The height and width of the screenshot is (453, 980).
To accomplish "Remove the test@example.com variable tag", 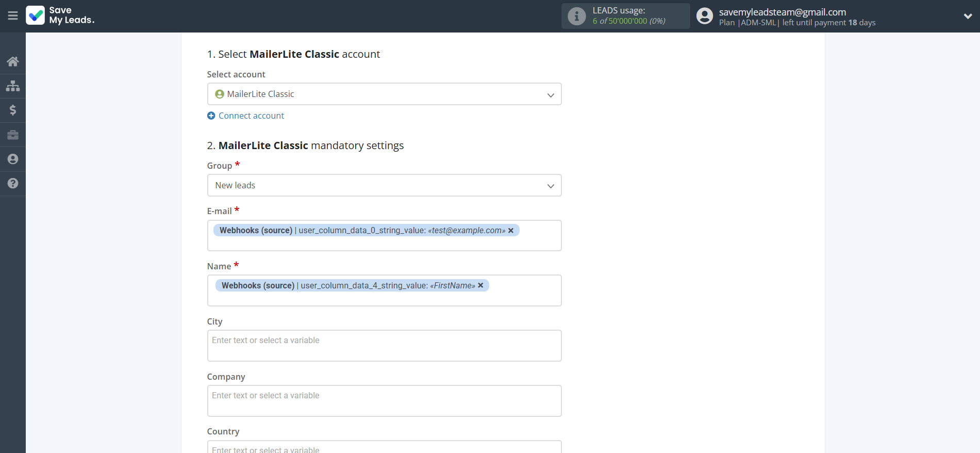I will (x=511, y=231).
